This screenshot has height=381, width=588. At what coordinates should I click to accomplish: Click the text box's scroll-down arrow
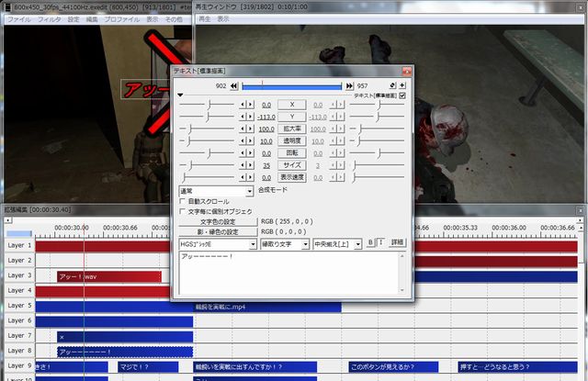coord(402,290)
